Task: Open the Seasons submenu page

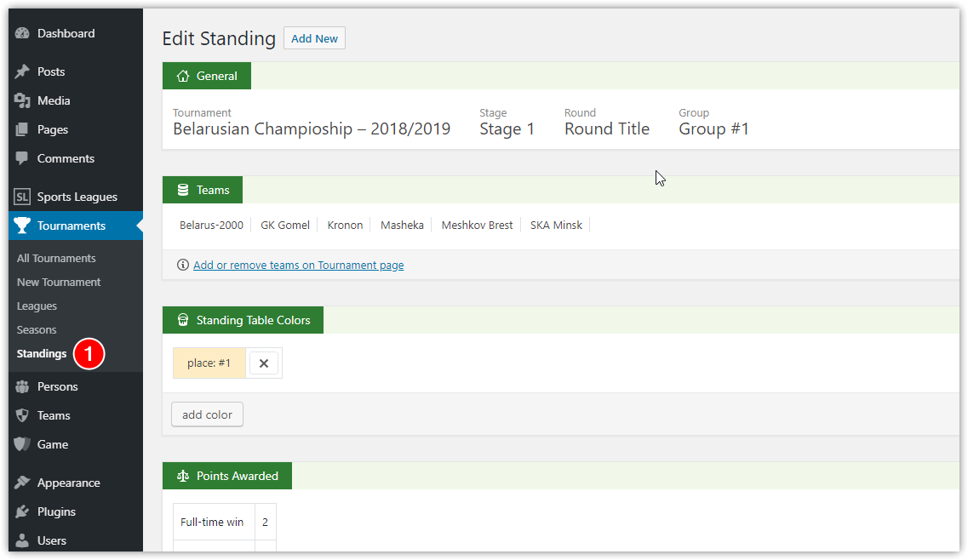Action: (37, 330)
